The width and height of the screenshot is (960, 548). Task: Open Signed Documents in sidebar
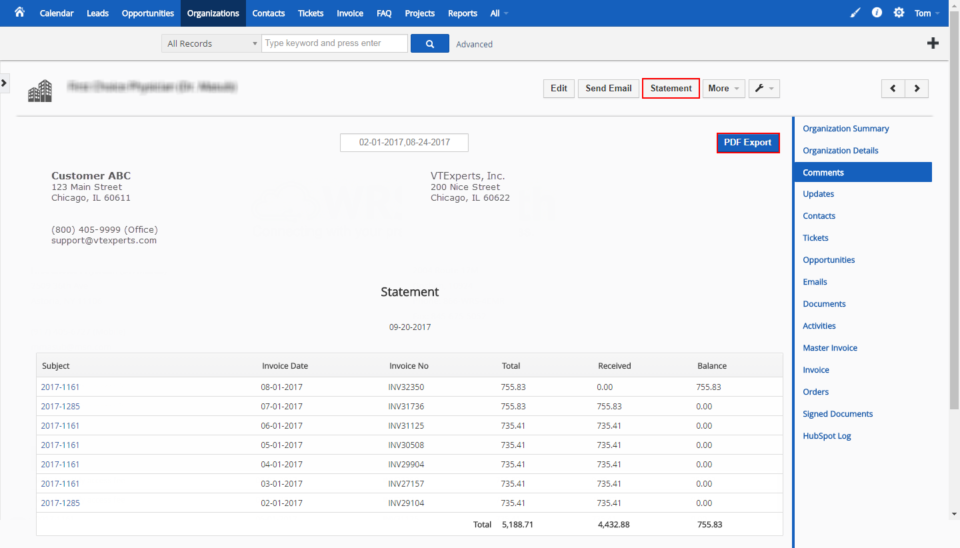[x=837, y=414]
